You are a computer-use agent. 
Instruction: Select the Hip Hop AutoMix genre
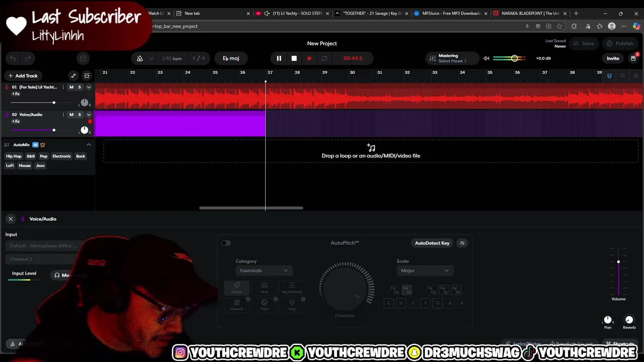(14, 156)
